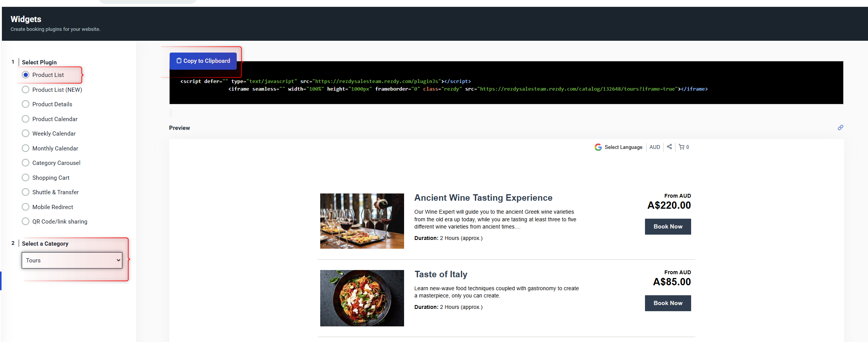Select the QR Code/link sharing option
This screenshot has width=868, height=342.
point(26,222)
